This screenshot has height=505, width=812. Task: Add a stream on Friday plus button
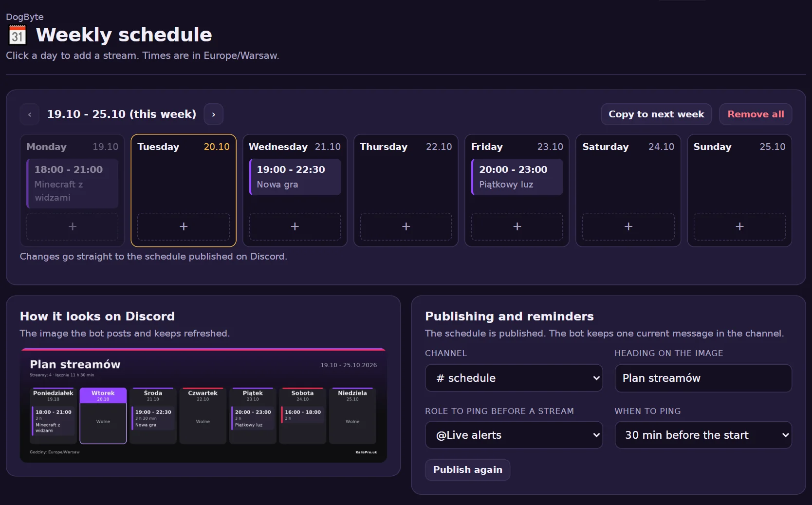(x=517, y=226)
